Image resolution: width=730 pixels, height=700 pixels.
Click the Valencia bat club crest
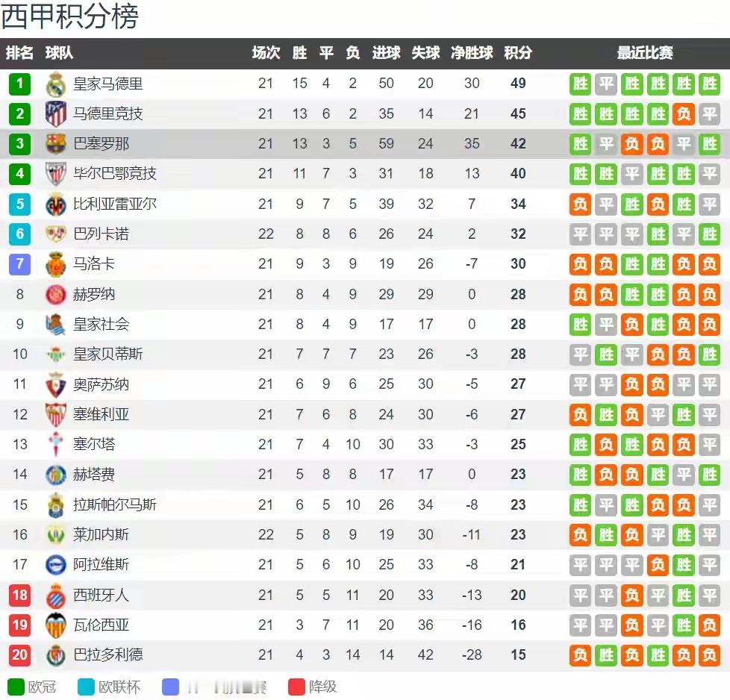(x=56, y=625)
